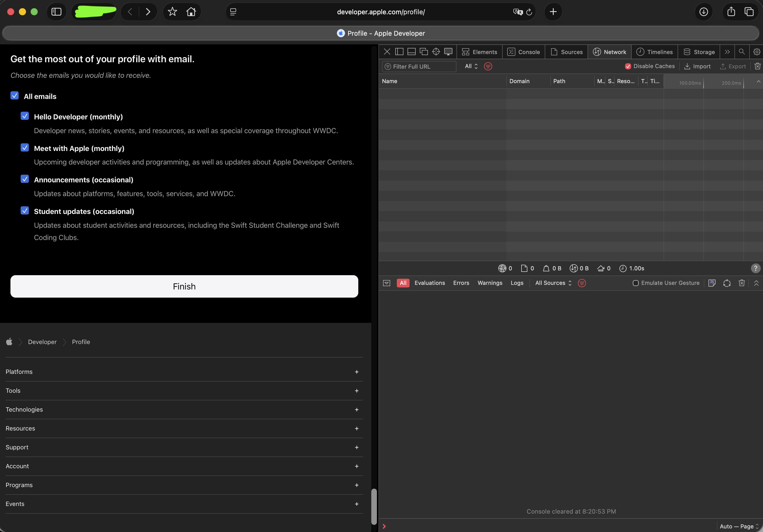Image resolution: width=763 pixels, height=532 pixels.
Task: Click the element selection crosshair icon
Action: click(x=436, y=52)
